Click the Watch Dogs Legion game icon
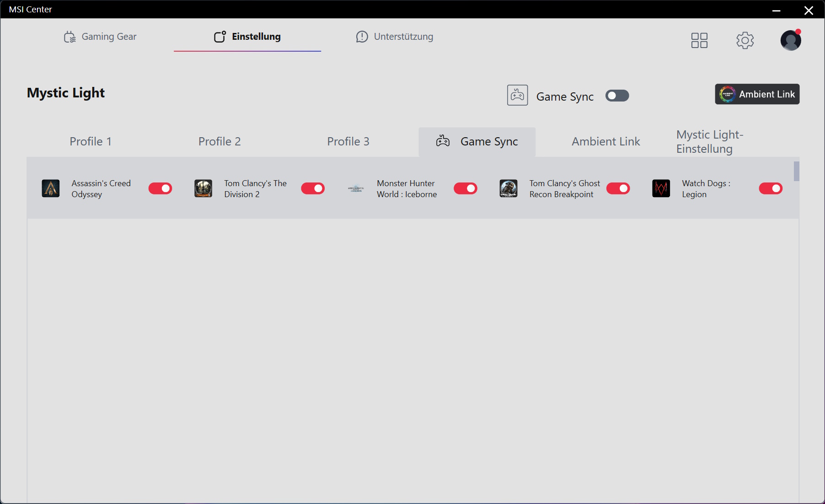The height and width of the screenshot is (504, 825). coord(661,188)
